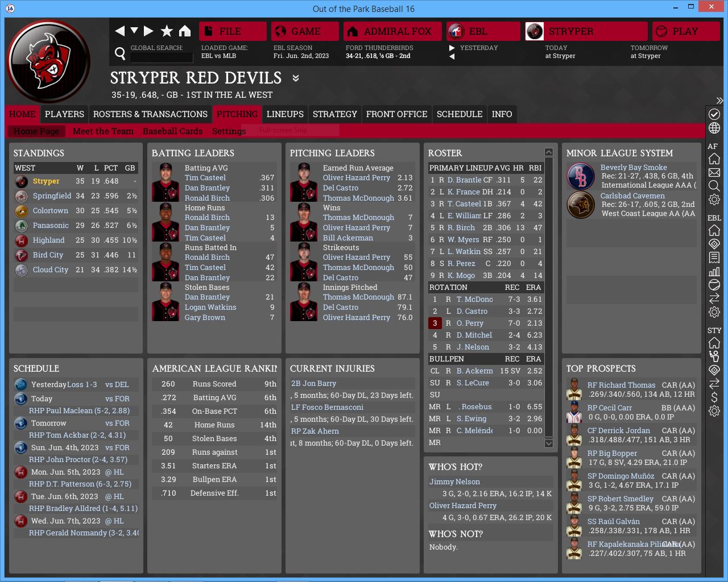The width and height of the screenshot is (728, 582).
Task: Open the STY section dollar sign icon
Action: point(714,397)
